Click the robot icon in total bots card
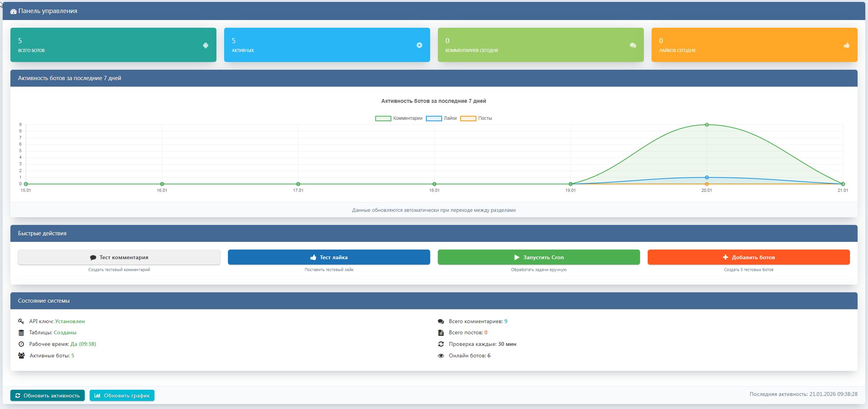The image size is (868, 409). click(206, 45)
